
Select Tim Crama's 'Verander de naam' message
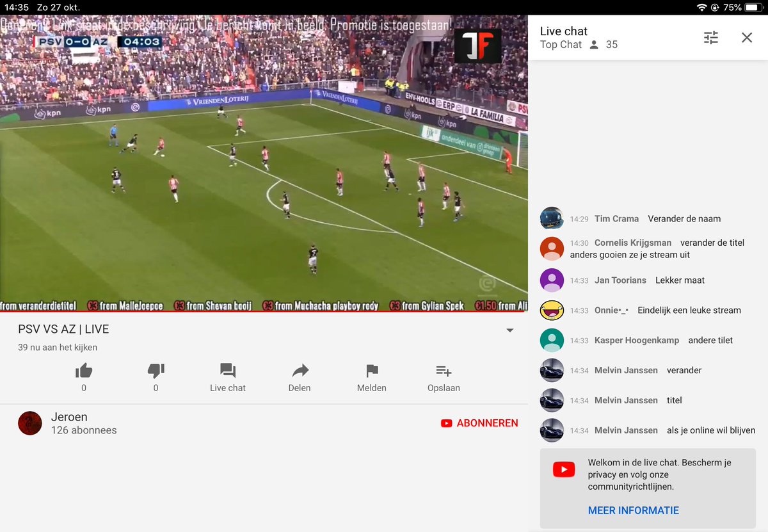pyautogui.click(x=684, y=218)
